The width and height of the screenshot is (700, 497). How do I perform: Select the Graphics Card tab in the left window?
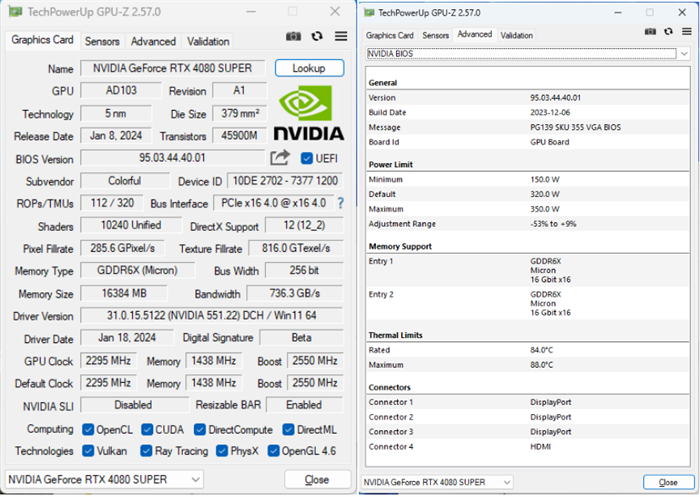[42, 40]
